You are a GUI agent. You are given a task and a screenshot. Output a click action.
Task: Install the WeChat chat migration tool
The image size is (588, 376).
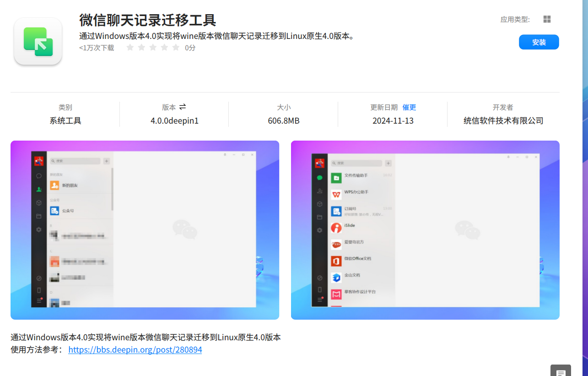click(539, 42)
